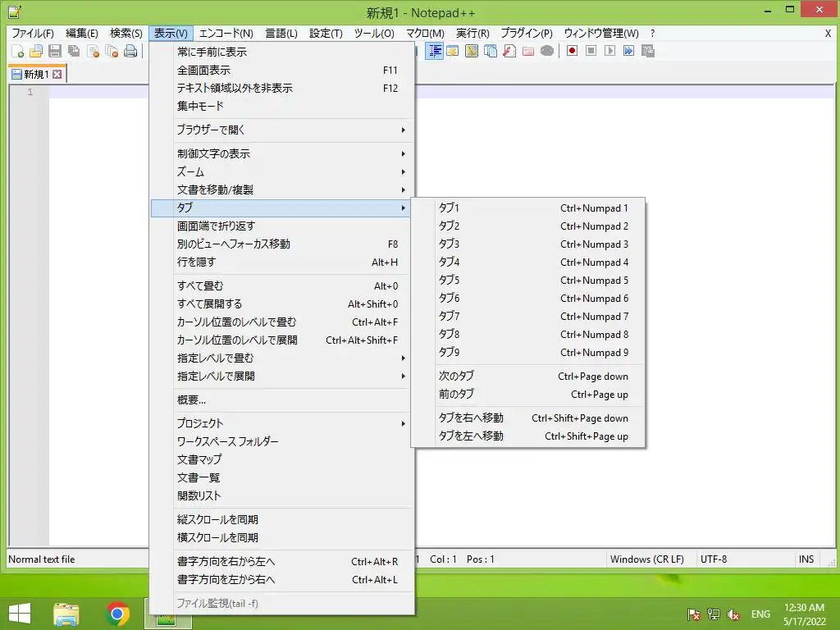Choose すべて畳む in the view menu
The height and width of the screenshot is (630, 840).
(282, 286)
